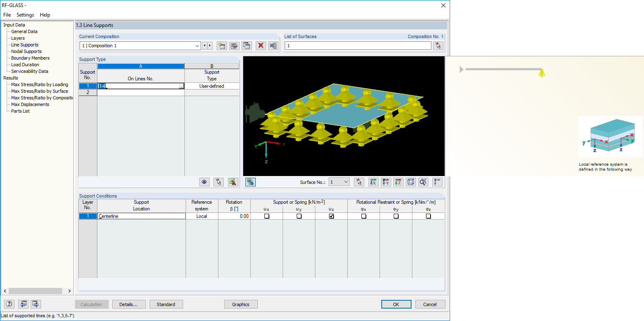Click the delete all compositions icon
The height and width of the screenshot is (321, 644).
pos(273,46)
